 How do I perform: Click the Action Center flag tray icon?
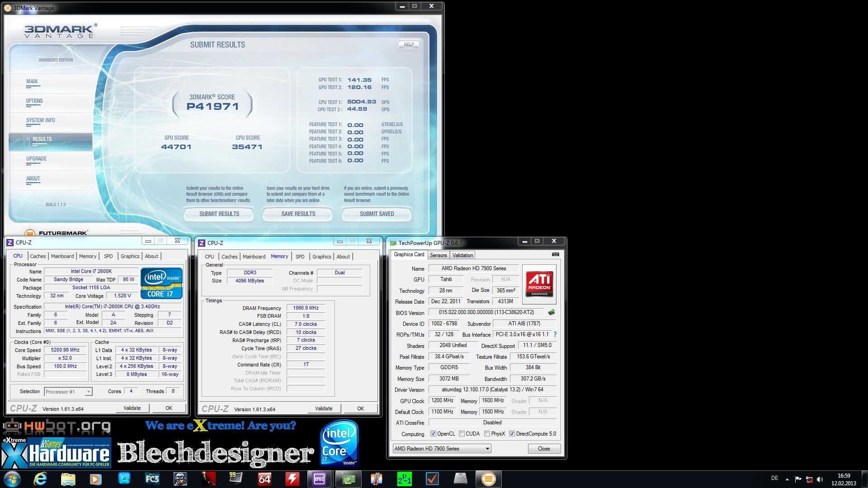tap(798, 479)
